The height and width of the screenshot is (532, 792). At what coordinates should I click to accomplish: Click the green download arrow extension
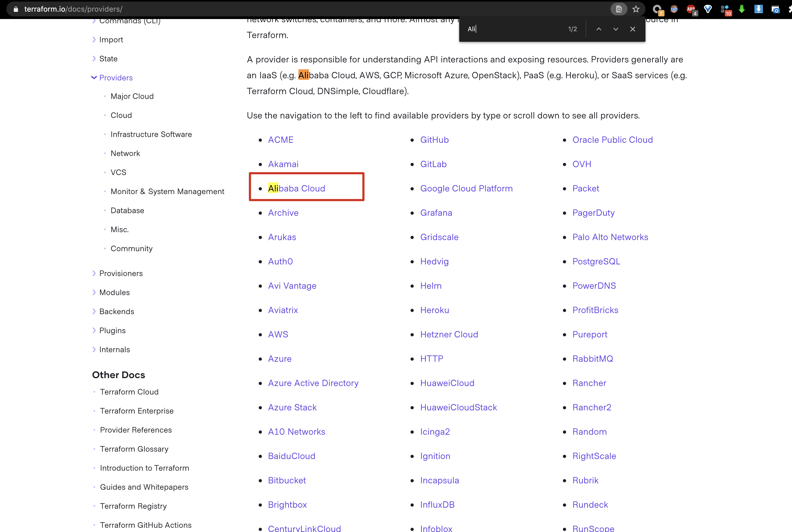point(742,9)
